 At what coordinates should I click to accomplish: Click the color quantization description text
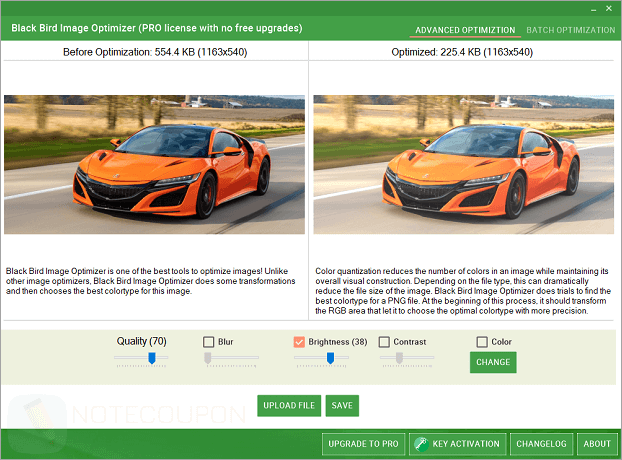tap(463, 291)
